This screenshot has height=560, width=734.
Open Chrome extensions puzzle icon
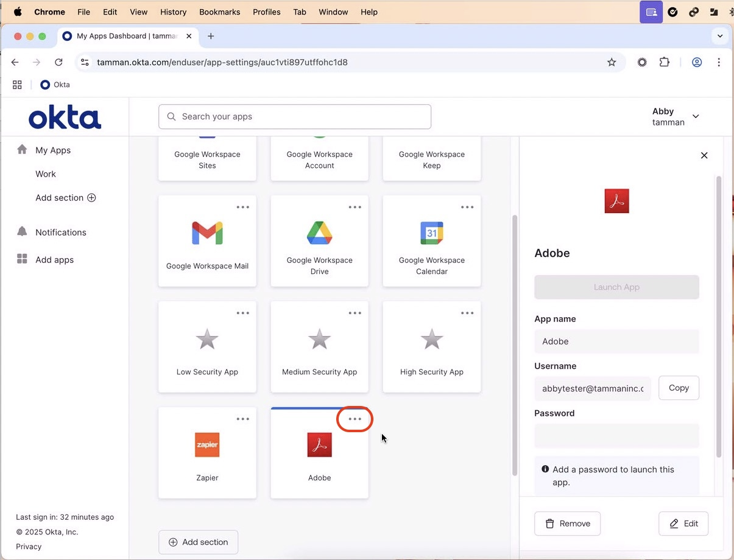665,62
